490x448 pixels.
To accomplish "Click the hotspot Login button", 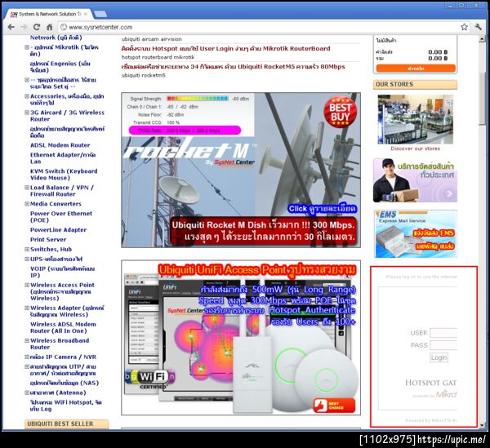I will pos(439,357).
